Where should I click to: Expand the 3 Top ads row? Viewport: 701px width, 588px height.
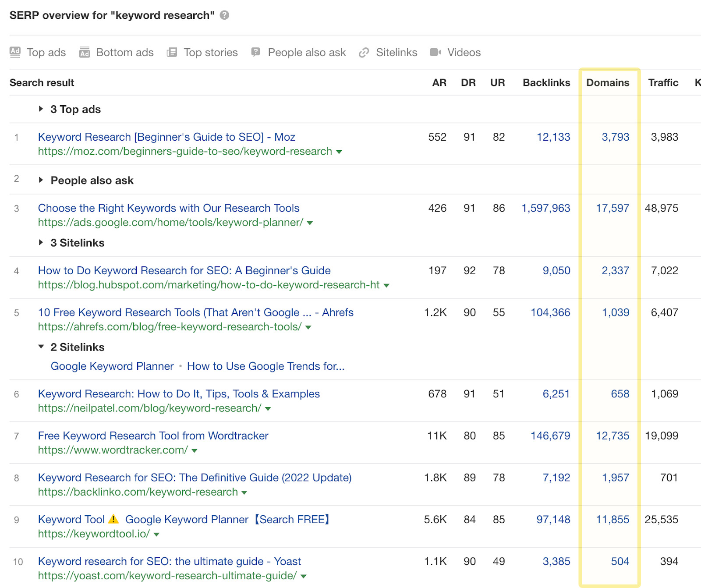tap(41, 109)
